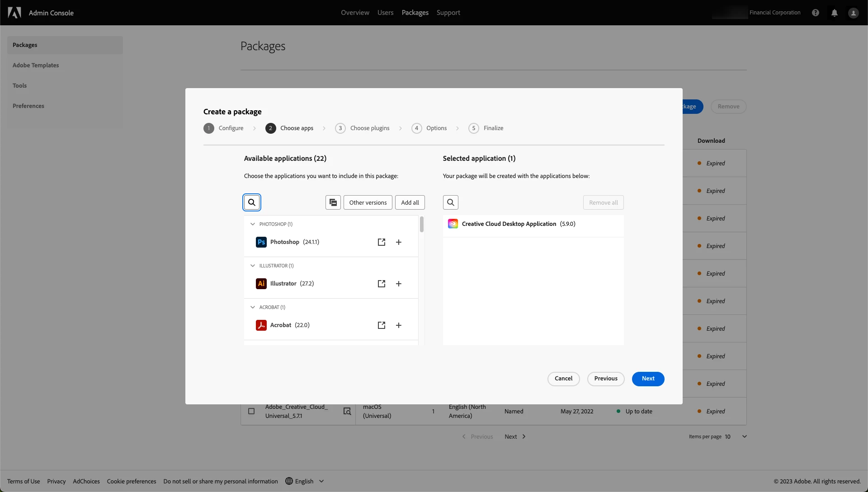Click Admin Console title text
Image resolution: width=868 pixels, height=492 pixels.
pyautogui.click(x=51, y=13)
